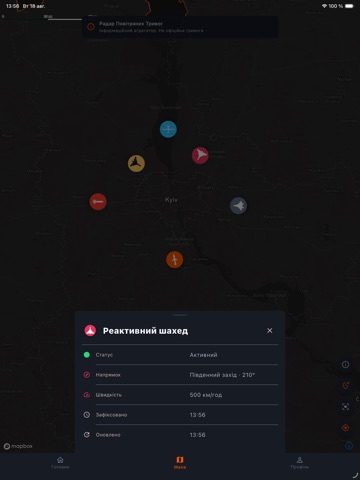This screenshot has width=360, height=480.
Task: Tap the gray fighter jet marker east of Kyiv
Action: coord(238,206)
